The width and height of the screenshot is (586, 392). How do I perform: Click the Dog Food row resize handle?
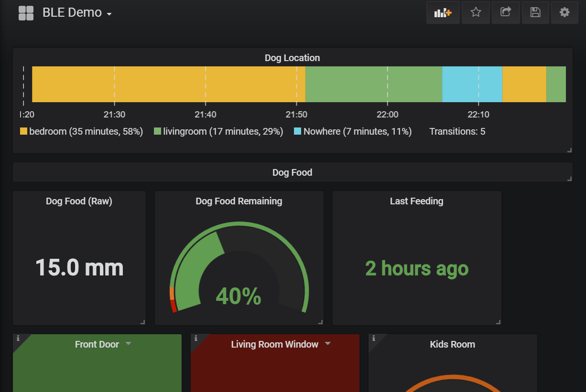(569, 179)
